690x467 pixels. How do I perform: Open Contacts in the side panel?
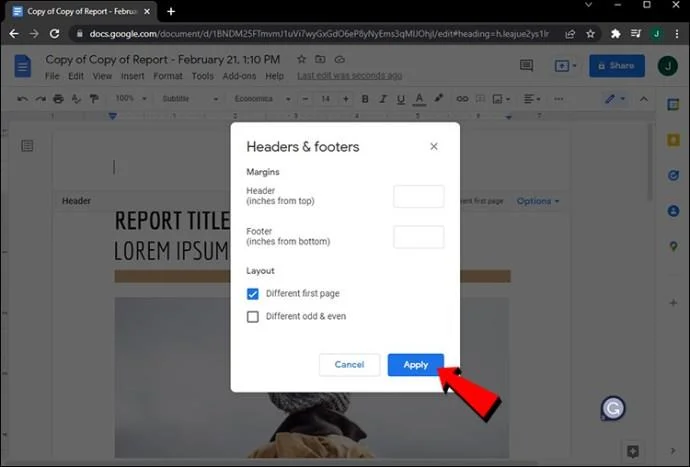673,211
